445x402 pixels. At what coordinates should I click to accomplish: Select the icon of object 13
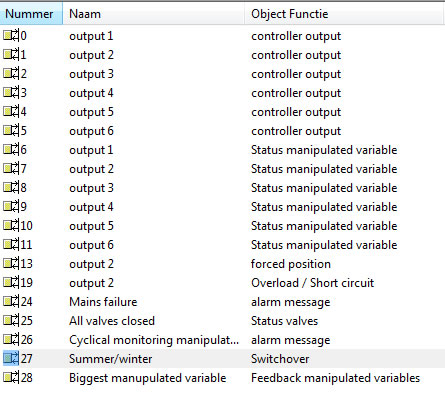pyautogui.click(x=11, y=263)
